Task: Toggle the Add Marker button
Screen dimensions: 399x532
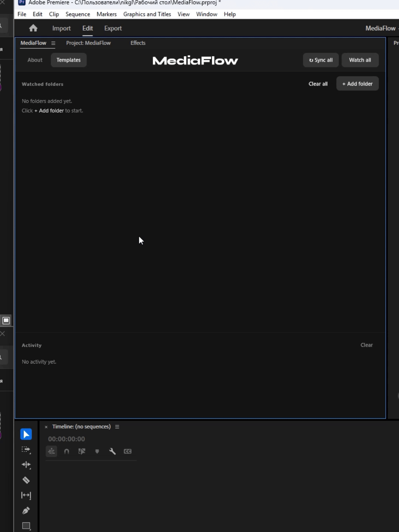Action: coord(97,451)
